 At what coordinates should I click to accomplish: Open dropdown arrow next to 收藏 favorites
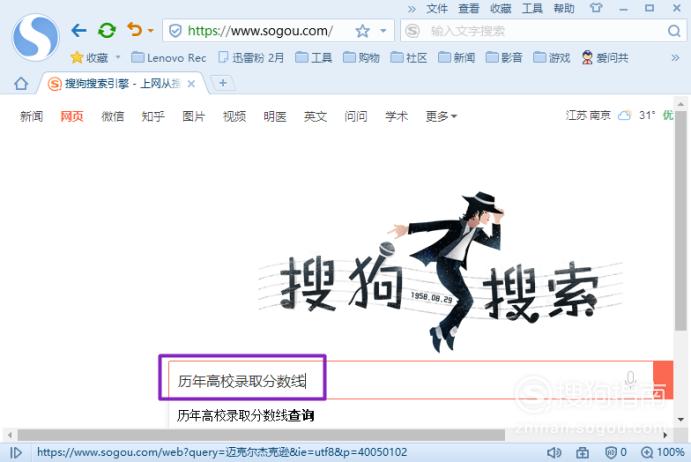point(118,57)
